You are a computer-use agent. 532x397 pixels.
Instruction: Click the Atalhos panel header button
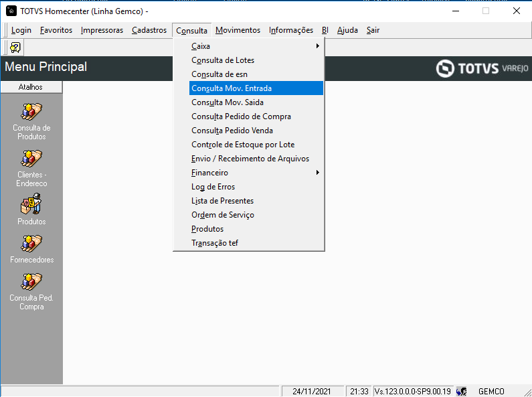31,87
